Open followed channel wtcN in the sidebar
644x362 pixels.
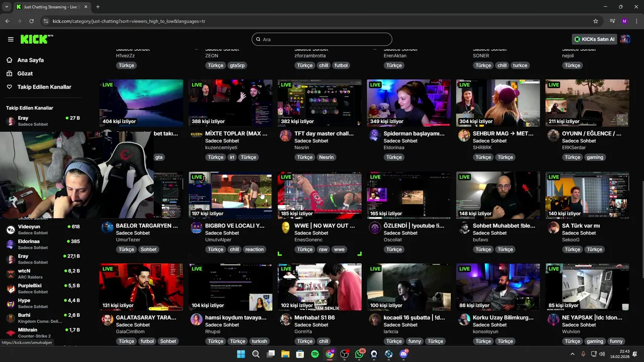point(43,274)
